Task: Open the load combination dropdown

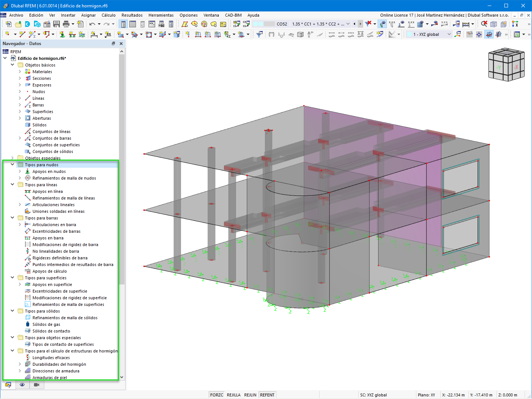Action: (x=348, y=24)
